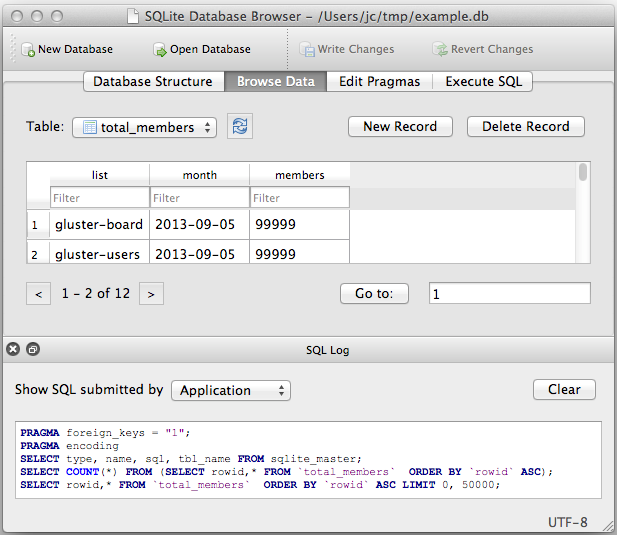Click the Filter field under list column
This screenshot has height=535, width=617.
click(x=100, y=197)
